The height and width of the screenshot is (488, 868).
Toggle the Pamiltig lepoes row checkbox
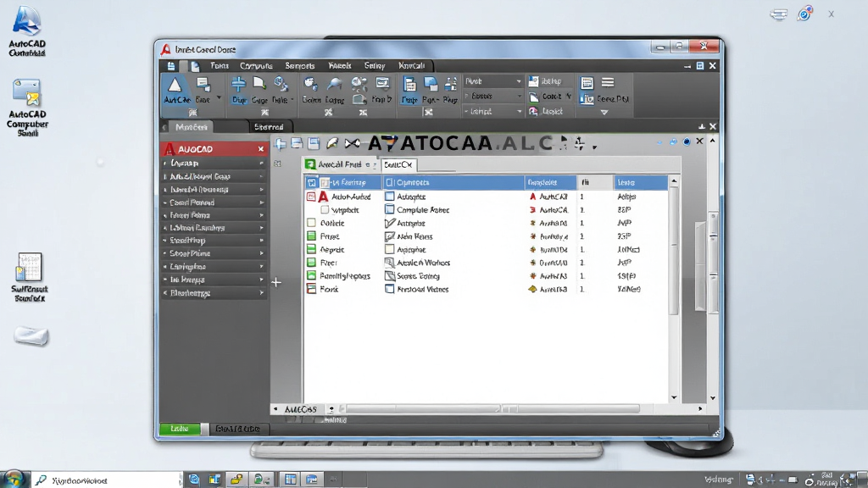tap(311, 275)
